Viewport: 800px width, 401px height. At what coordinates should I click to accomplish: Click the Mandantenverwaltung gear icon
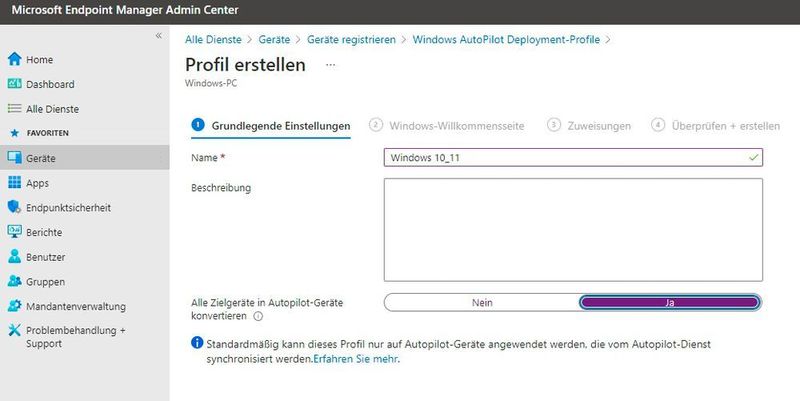pyautogui.click(x=14, y=306)
